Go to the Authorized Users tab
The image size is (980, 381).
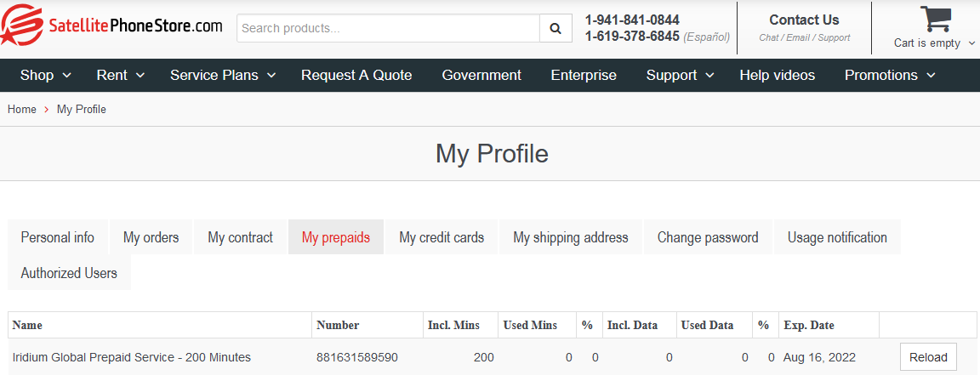point(69,273)
